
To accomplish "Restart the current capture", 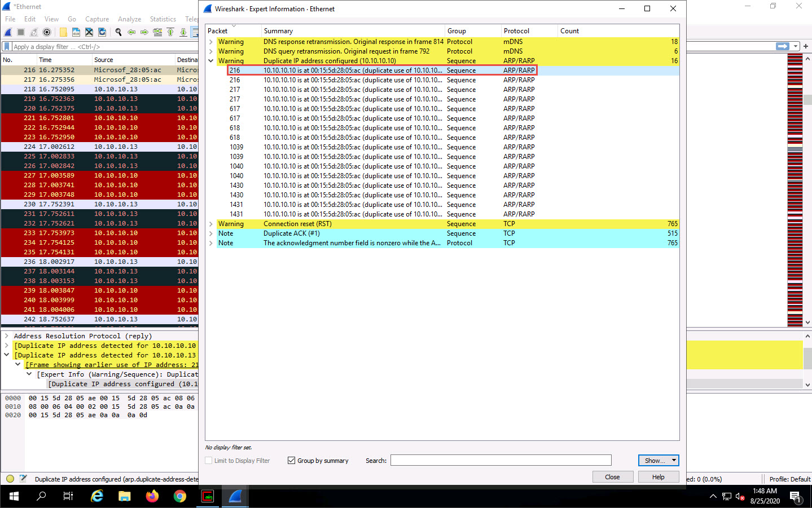I will coord(34,32).
